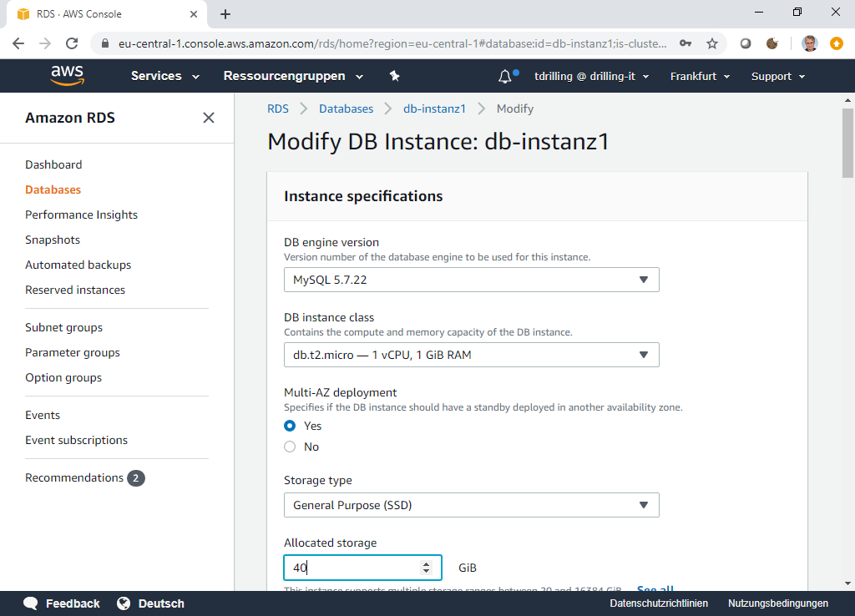This screenshot has height=616, width=855.
Task: Expand the DB instance class dropdown
Action: tap(471, 355)
